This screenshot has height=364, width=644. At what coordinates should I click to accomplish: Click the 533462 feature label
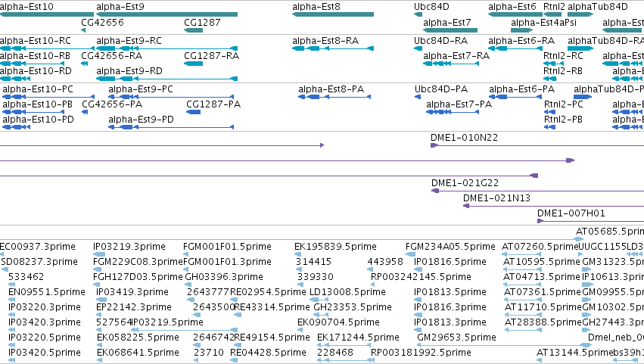(26, 277)
